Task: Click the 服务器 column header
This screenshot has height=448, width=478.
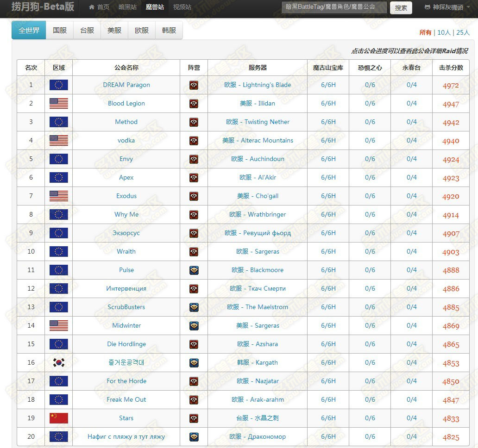Action: click(x=258, y=68)
